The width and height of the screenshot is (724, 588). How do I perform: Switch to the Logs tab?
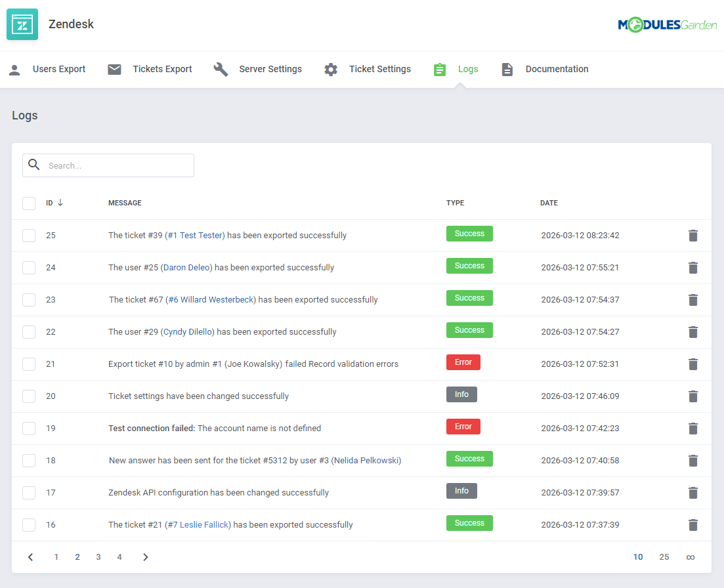pyautogui.click(x=468, y=68)
